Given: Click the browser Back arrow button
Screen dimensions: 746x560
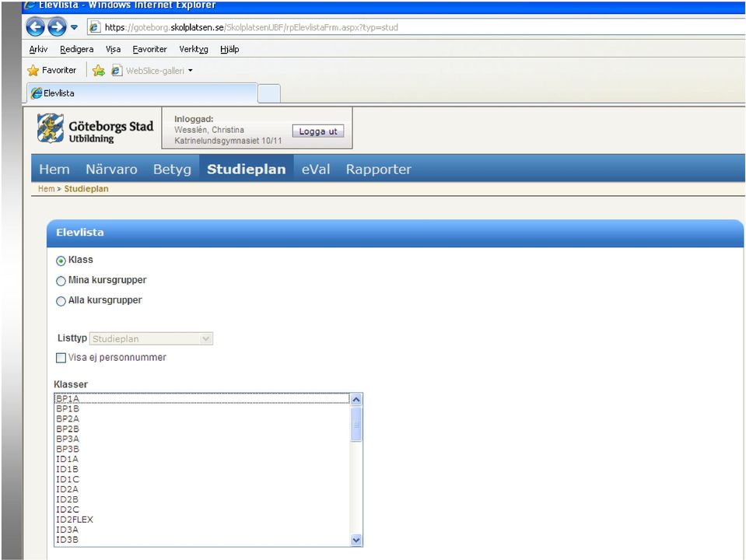Looking at the screenshot, I should 35,27.
